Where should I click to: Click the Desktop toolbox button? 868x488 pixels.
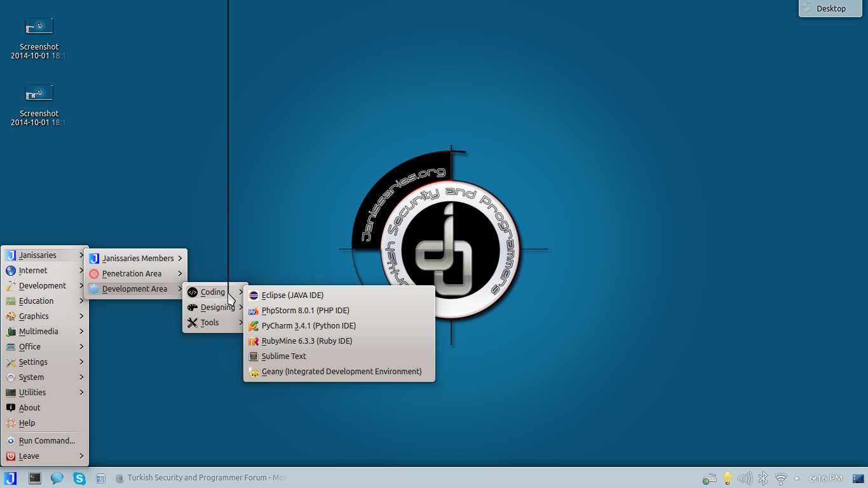coord(830,8)
